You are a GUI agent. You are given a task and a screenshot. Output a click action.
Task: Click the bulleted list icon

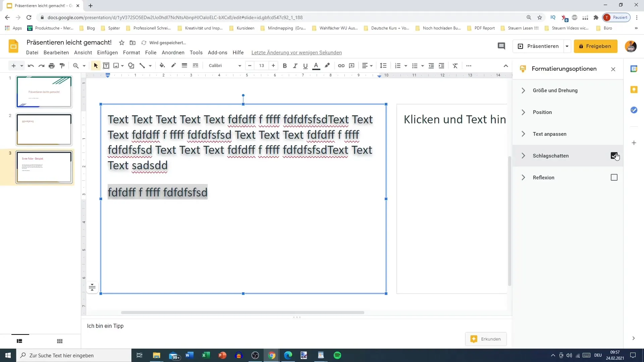coord(415,66)
